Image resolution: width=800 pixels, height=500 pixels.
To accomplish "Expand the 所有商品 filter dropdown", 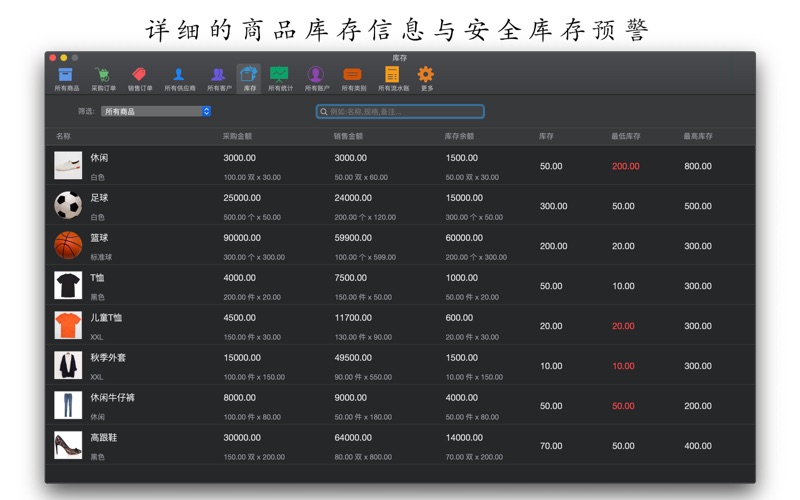I will [156, 111].
